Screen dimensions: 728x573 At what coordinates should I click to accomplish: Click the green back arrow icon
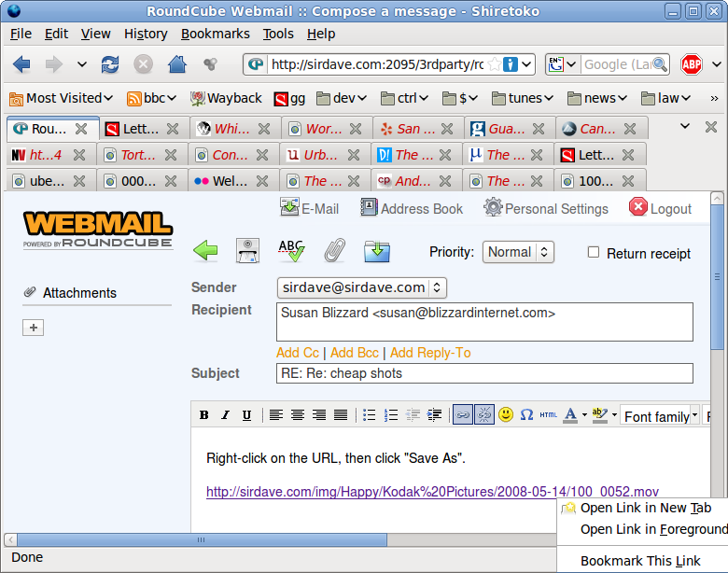tap(205, 251)
